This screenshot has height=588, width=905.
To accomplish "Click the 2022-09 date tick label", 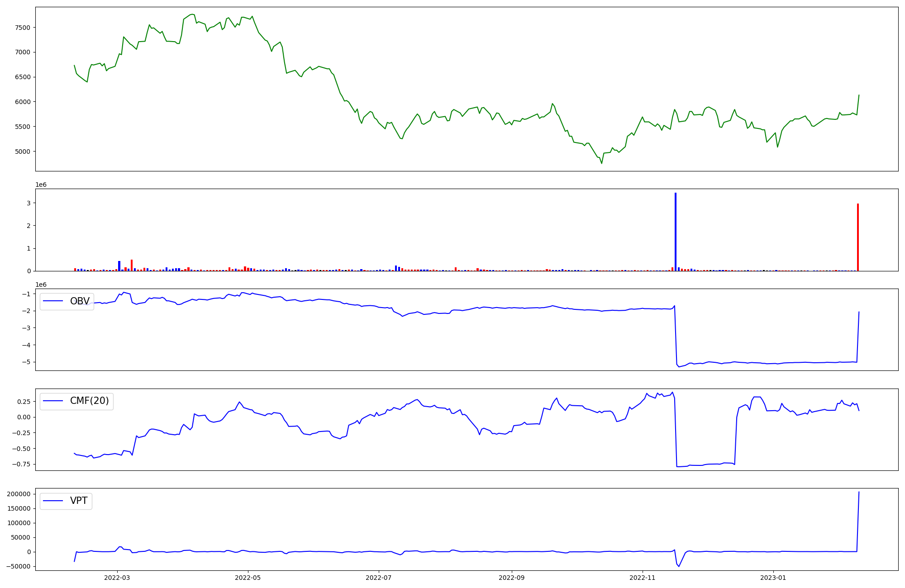I will coord(511,578).
